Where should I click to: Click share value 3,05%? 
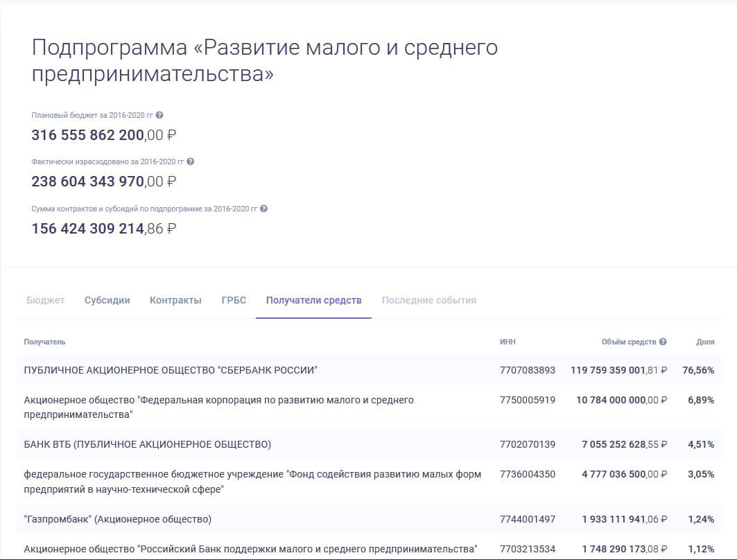[x=701, y=474]
